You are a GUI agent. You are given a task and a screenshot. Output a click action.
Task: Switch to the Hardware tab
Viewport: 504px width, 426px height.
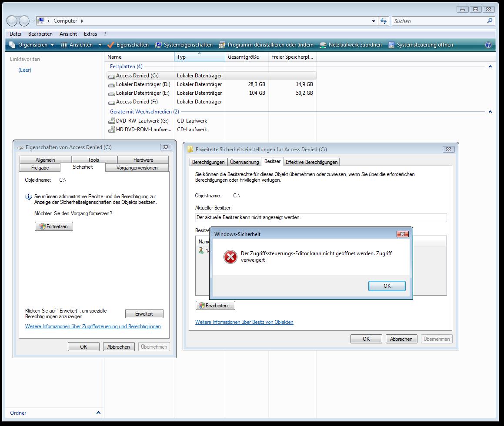point(143,160)
